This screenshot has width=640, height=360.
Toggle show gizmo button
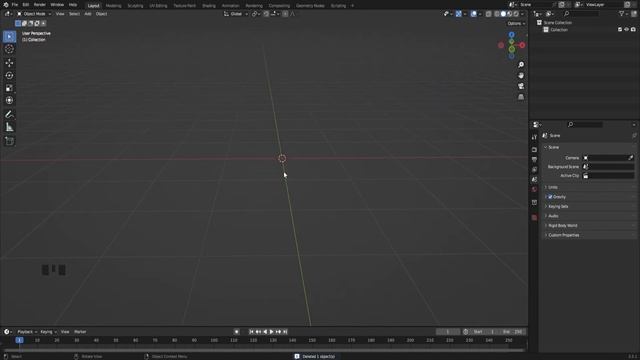tap(459, 14)
